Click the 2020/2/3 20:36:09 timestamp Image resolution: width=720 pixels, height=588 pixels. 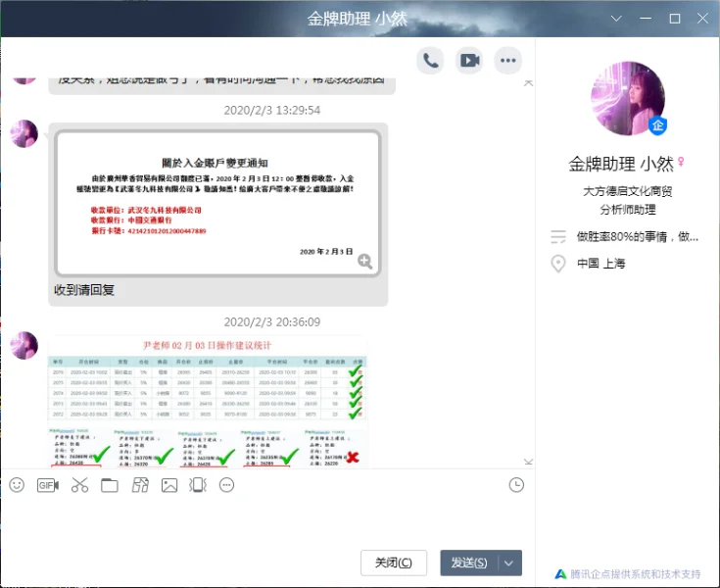click(272, 322)
